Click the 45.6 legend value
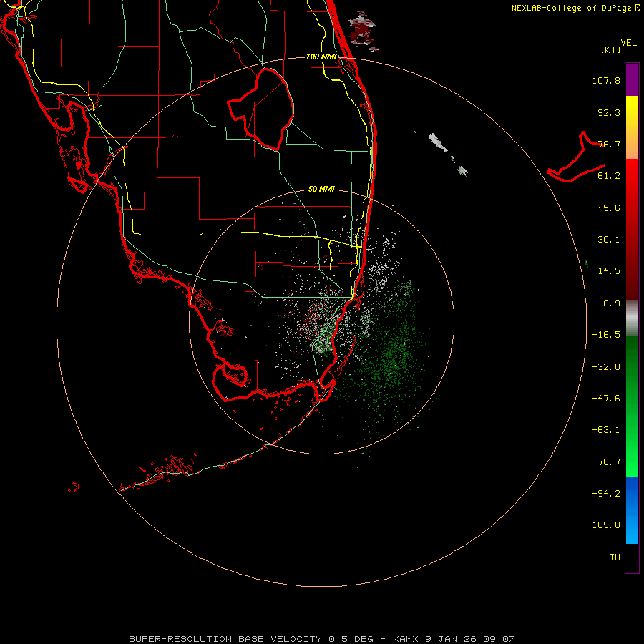Viewport: 644px width, 644px height. [609, 208]
